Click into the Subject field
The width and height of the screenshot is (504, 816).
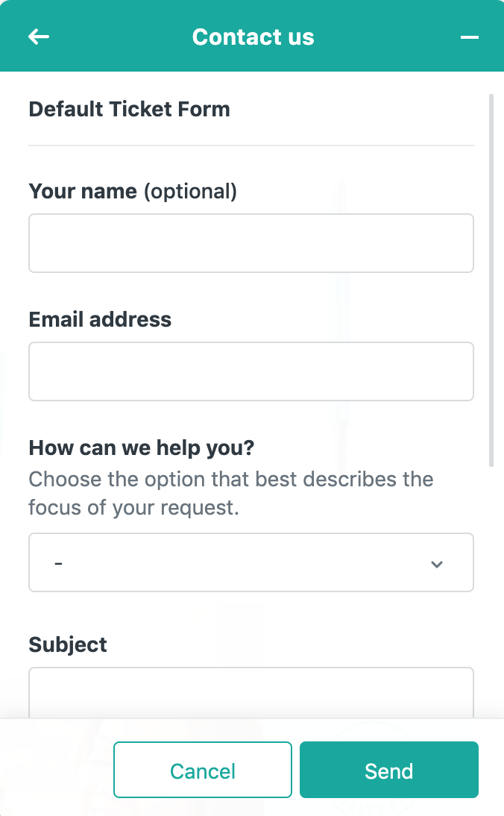251,692
